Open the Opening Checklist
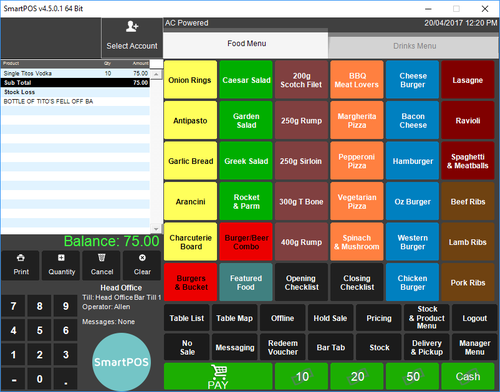 click(x=301, y=282)
